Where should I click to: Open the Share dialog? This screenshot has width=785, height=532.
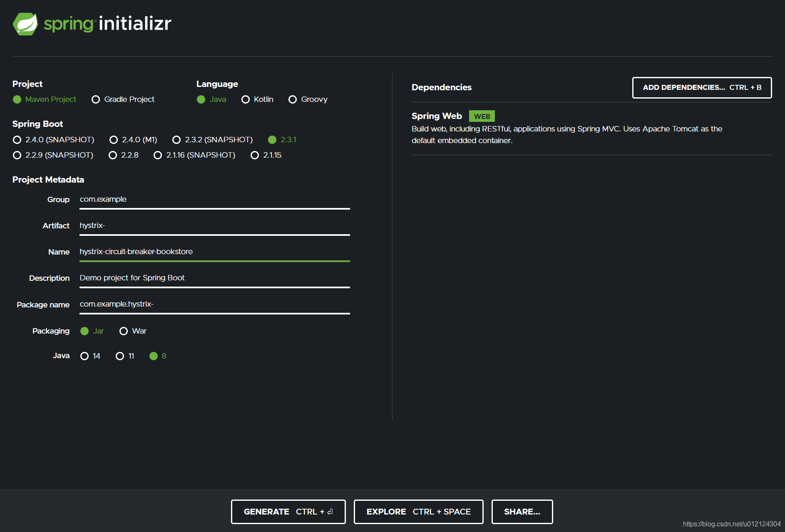coord(522,512)
